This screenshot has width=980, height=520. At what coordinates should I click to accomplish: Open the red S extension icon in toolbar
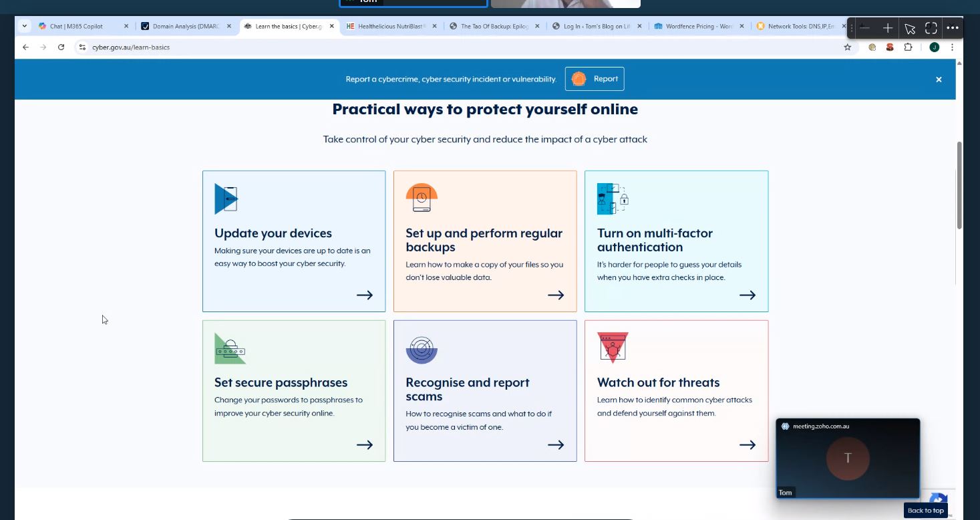point(889,47)
